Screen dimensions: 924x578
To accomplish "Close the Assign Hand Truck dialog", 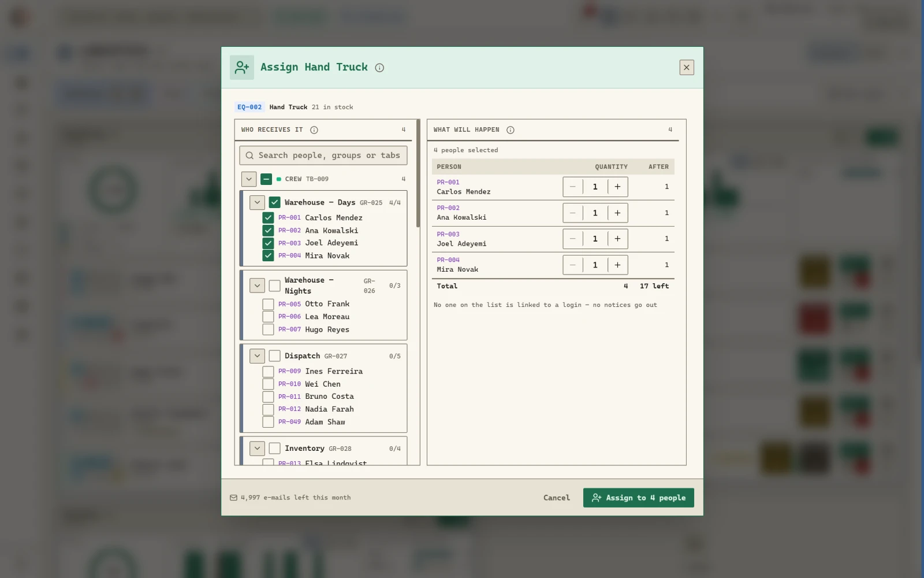I will (687, 68).
